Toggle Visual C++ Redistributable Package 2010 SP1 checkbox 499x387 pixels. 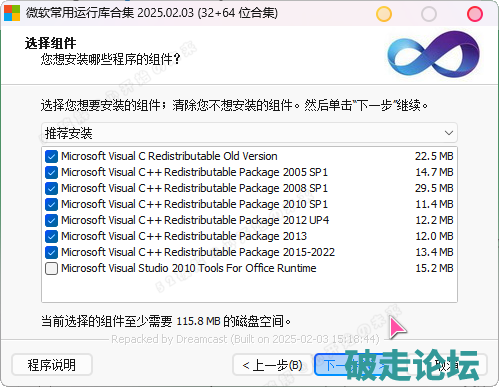click(51, 204)
